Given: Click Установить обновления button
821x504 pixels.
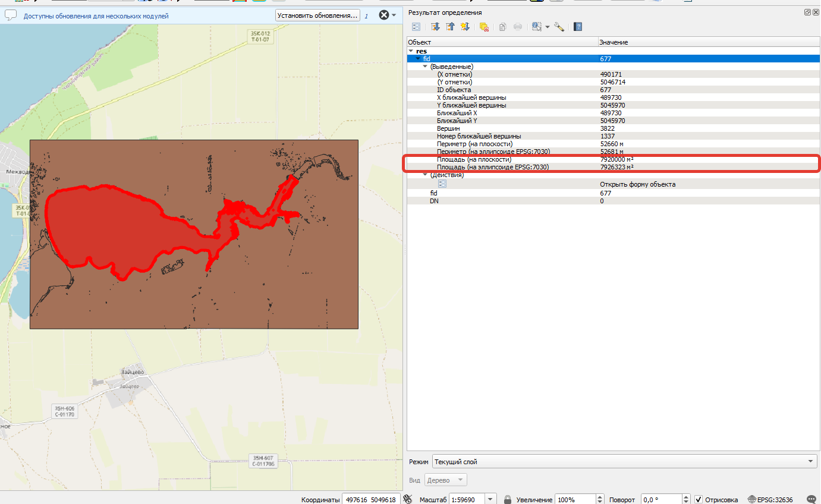Looking at the screenshot, I should [317, 15].
